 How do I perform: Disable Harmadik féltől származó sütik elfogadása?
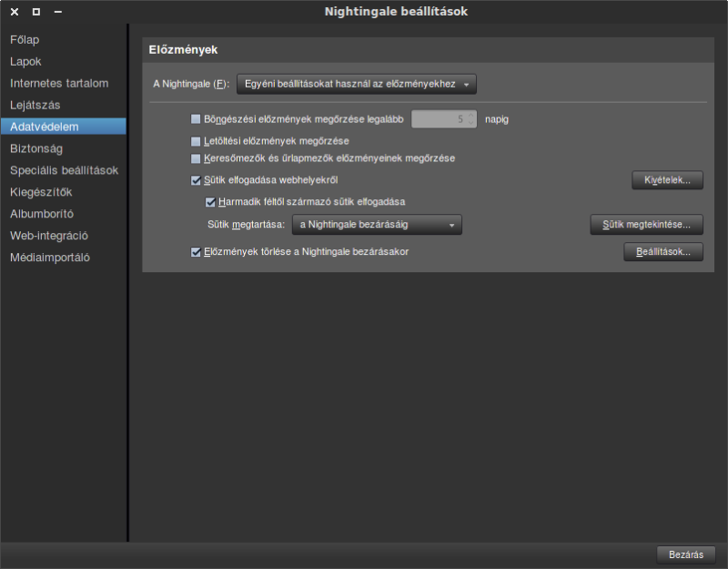(211, 202)
